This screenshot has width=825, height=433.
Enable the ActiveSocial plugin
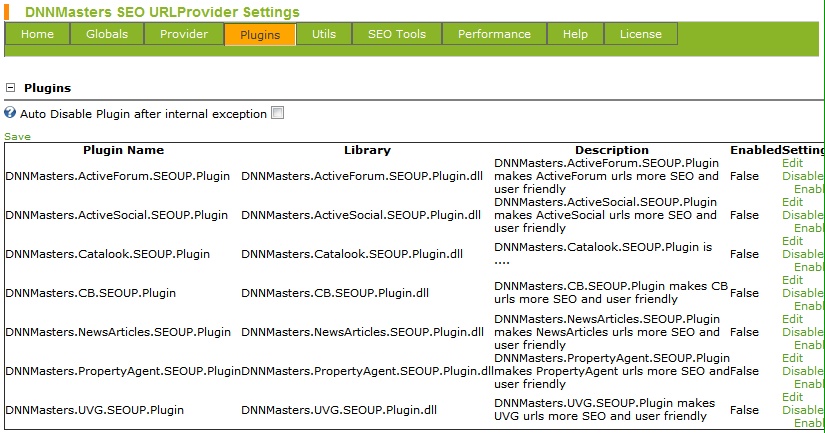point(809,228)
